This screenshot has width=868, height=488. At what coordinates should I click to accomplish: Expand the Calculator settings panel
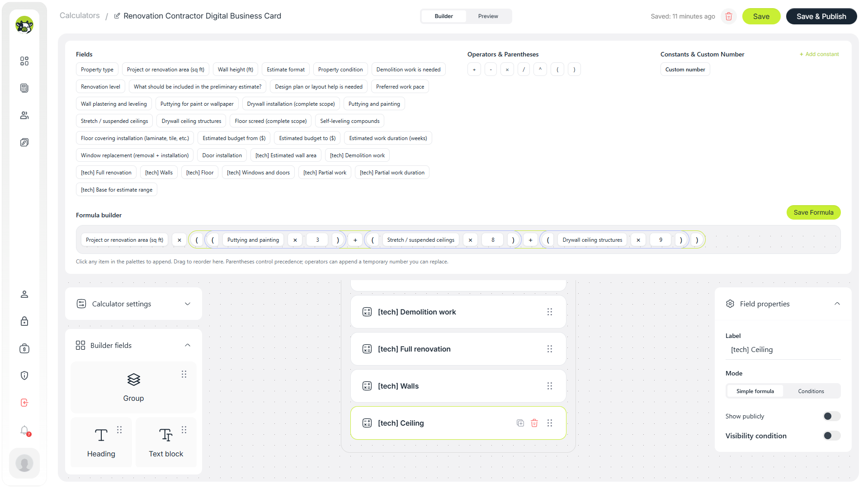[133, 304]
